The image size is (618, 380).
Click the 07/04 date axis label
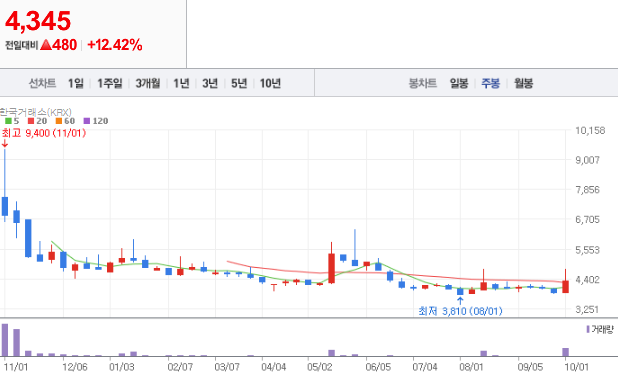425,367
